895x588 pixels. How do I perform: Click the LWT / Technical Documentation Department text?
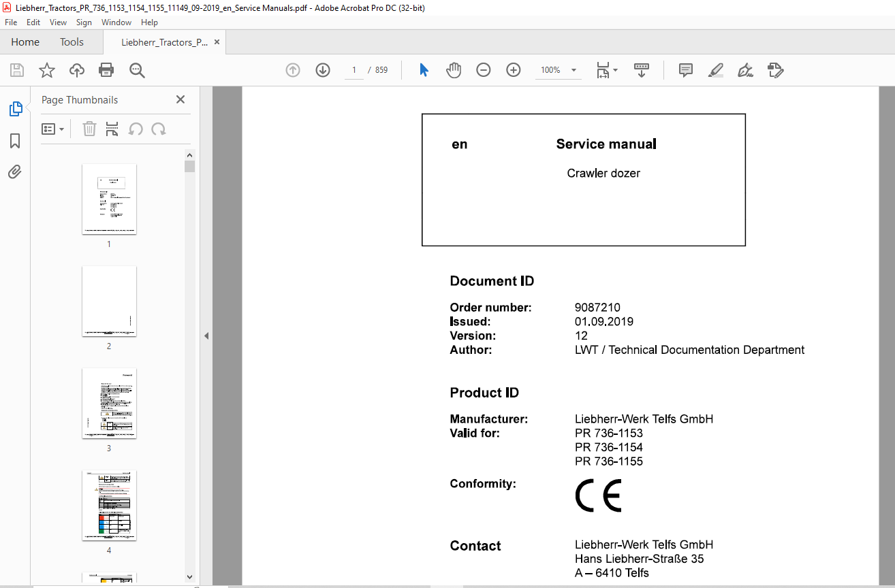point(689,350)
